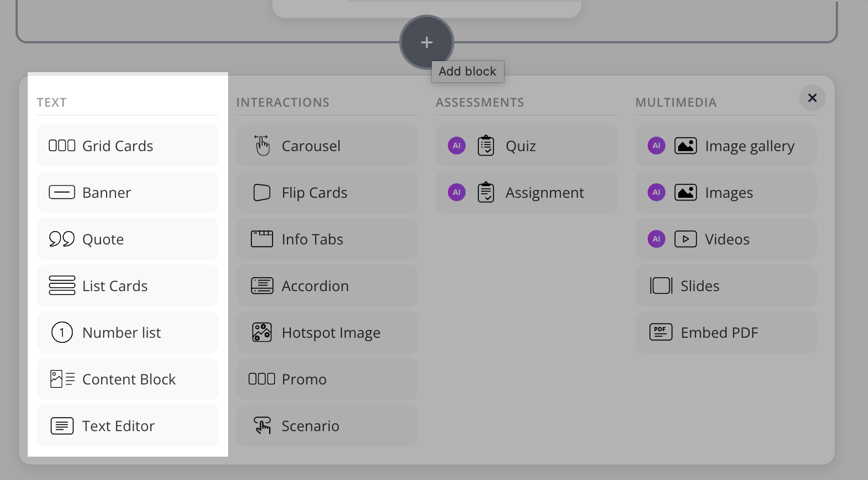Click the Hotspot Image icon

[262, 332]
